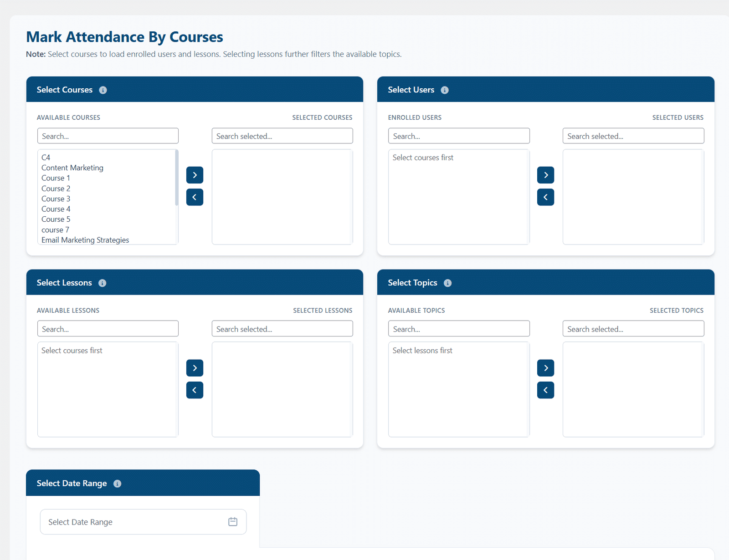Viewport: 729px width, 560px height.
Task: Focus the Selected Users search field
Action: [633, 136]
